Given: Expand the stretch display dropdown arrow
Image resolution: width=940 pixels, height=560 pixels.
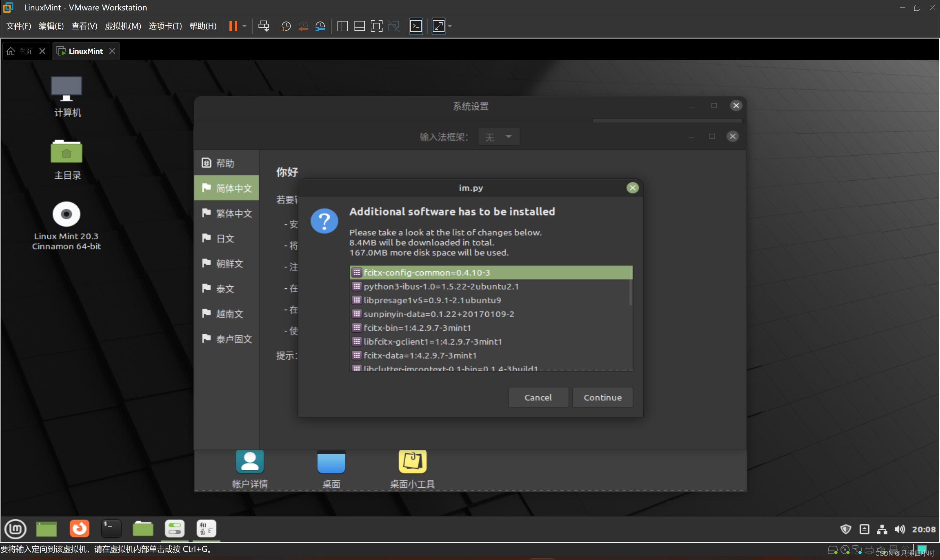Looking at the screenshot, I should click(450, 26).
